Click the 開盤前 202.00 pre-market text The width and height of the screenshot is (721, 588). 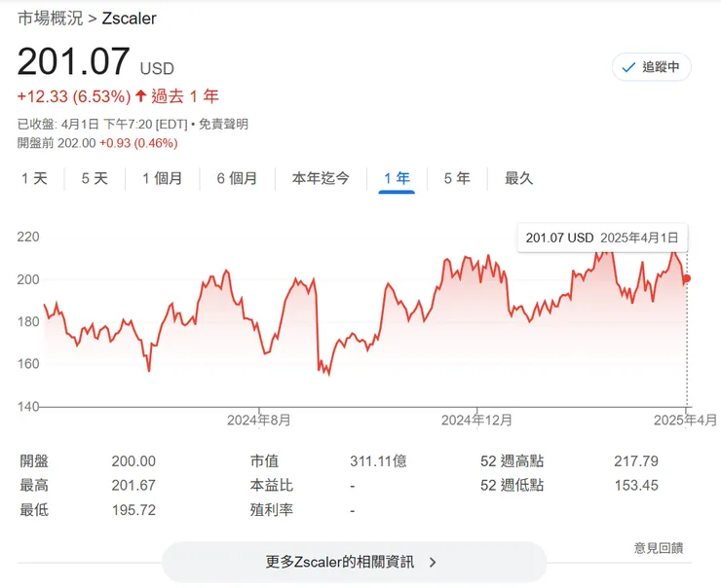pos(57,143)
